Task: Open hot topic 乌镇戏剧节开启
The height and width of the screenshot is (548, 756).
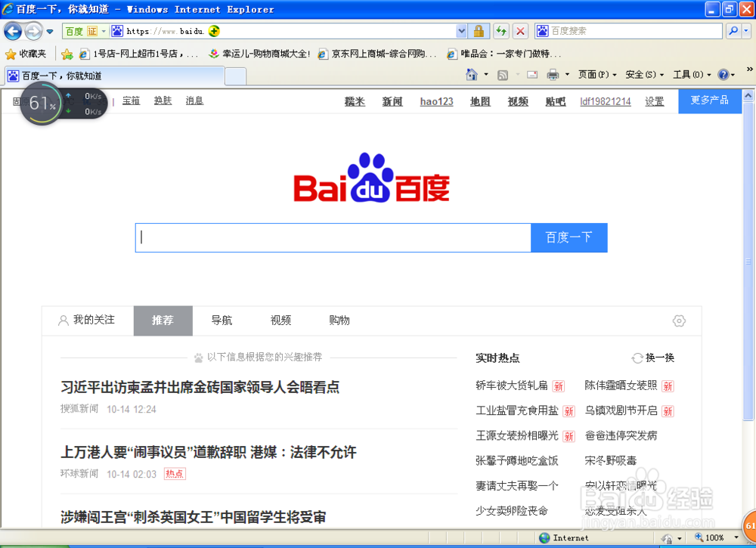Action: click(621, 410)
